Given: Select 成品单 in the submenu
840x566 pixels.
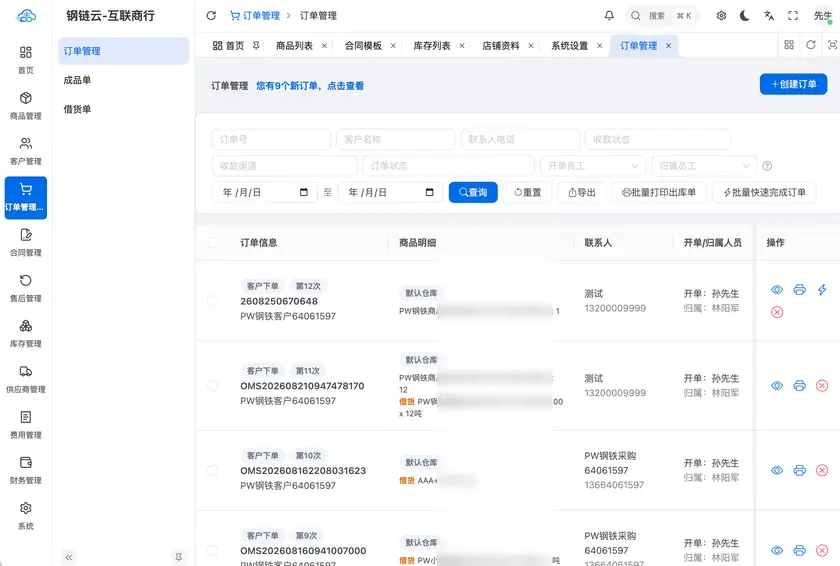Looking at the screenshot, I should point(123,80).
